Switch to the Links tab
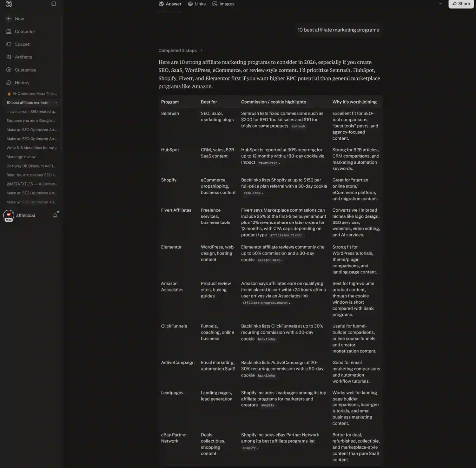The image size is (476, 468). click(197, 4)
